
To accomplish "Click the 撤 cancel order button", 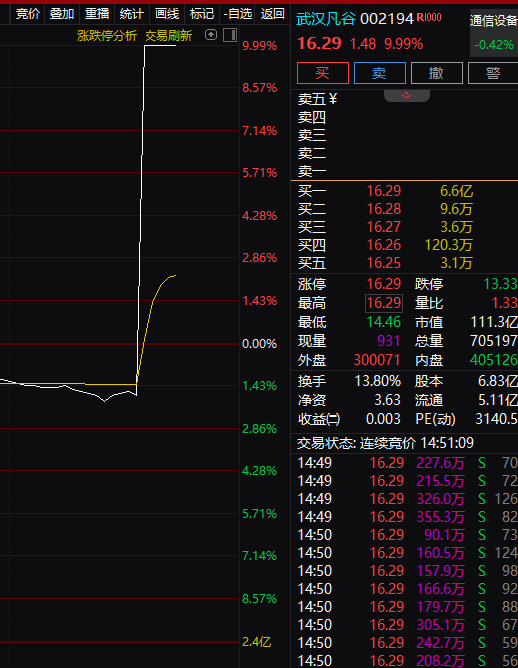I will pyautogui.click(x=437, y=73).
